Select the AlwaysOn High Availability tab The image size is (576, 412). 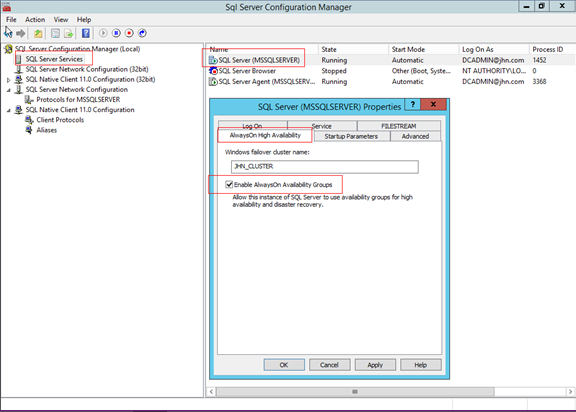tap(265, 135)
